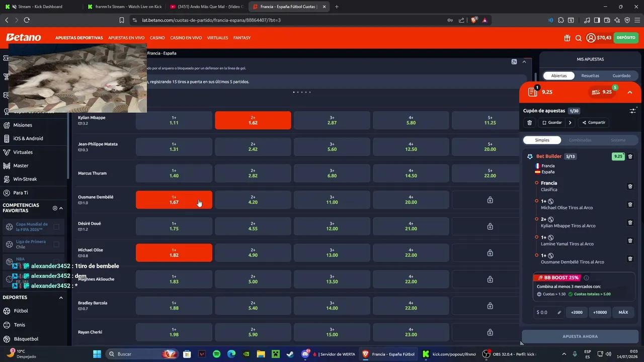
Task: Add +10000 to the stake
Action: [600, 312]
